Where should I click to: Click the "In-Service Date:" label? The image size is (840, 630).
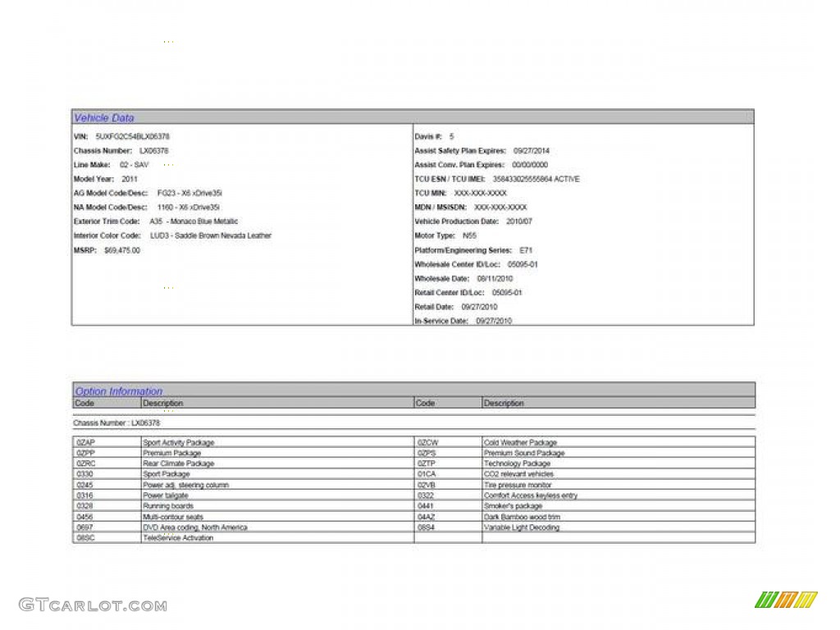[441, 321]
